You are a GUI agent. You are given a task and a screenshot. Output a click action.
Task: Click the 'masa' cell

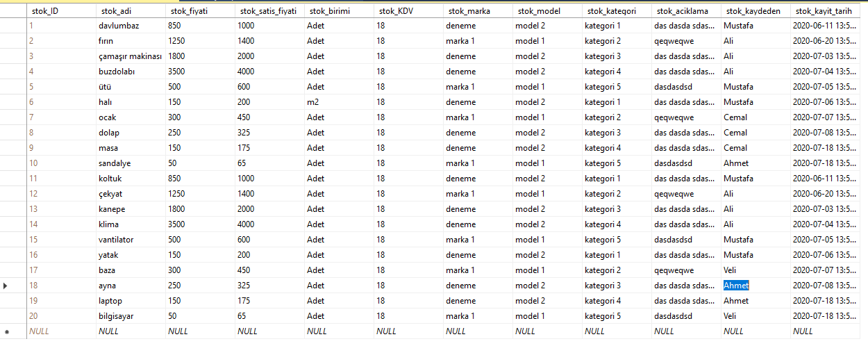point(131,148)
